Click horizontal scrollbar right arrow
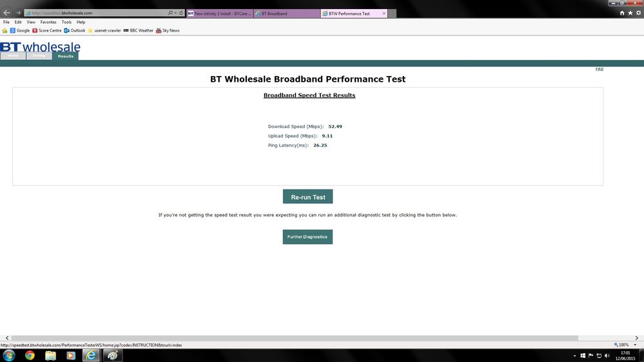The image size is (644, 362). (x=637, y=338)
